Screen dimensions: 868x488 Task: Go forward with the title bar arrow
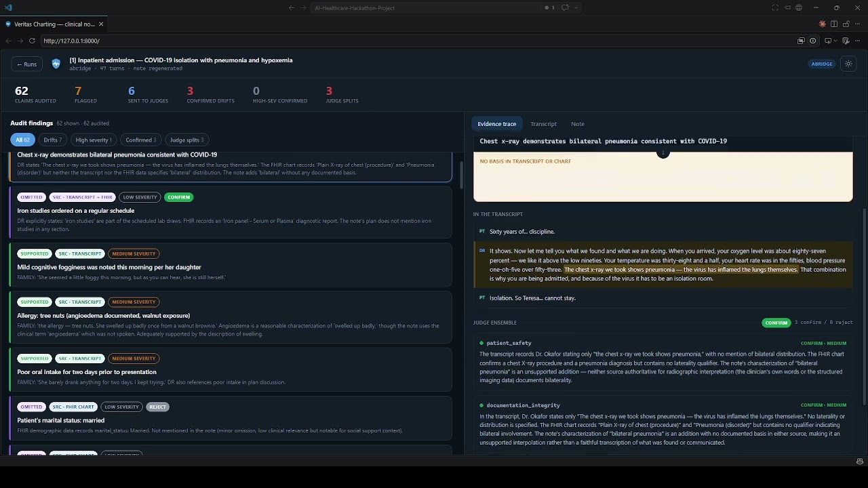(303, 7)
